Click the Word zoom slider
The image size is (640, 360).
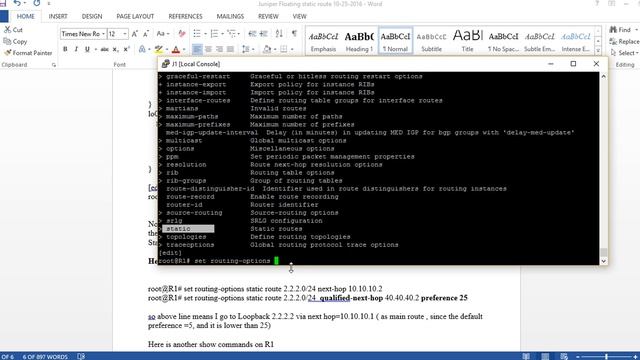pos(607,357)
